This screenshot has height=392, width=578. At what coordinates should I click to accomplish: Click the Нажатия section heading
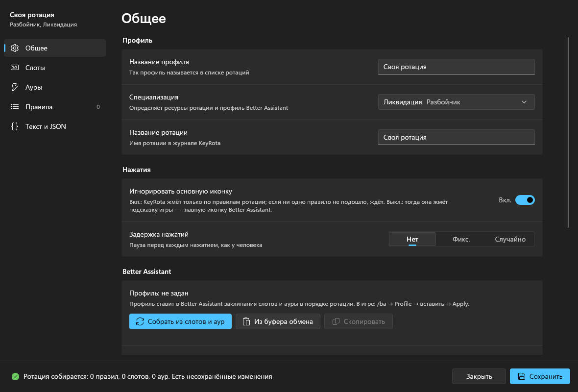(x=136, y=170)
